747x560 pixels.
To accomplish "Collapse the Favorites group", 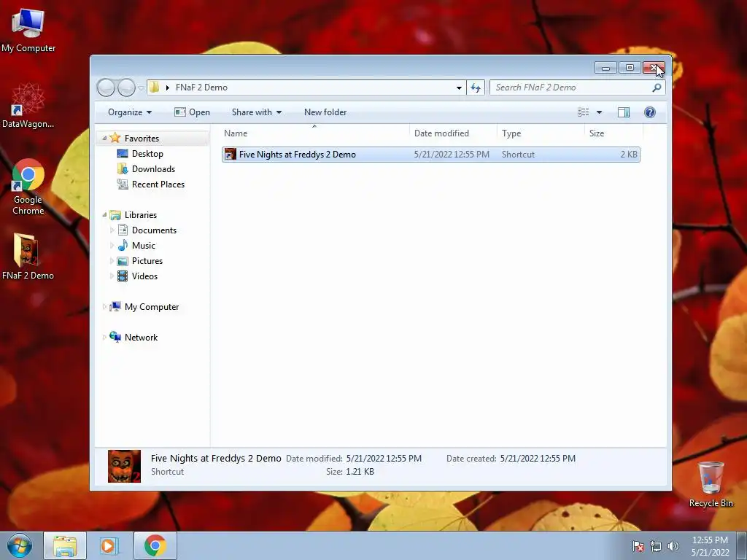I will click(x=104, y=138).
